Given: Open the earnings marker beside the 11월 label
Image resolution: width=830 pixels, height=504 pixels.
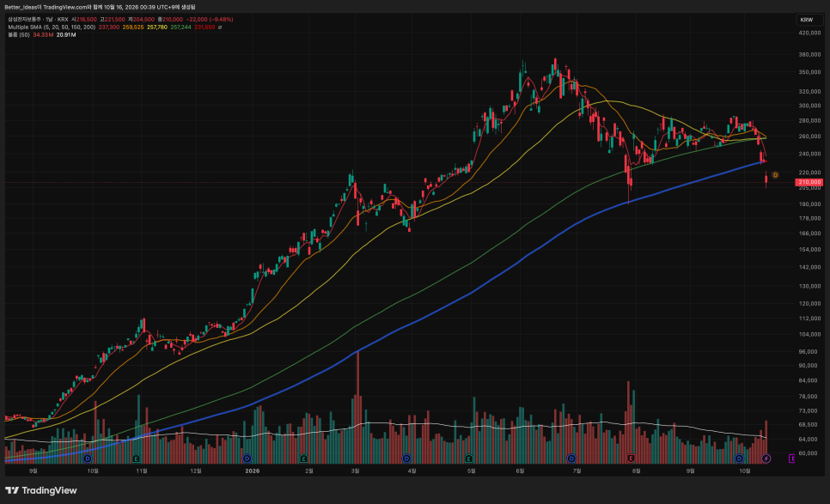Looking at the screenshot, I should (x=136, y=458).
